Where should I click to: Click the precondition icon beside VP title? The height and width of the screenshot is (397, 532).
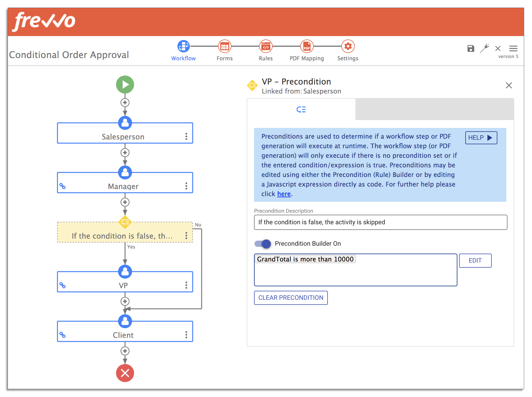252,85
